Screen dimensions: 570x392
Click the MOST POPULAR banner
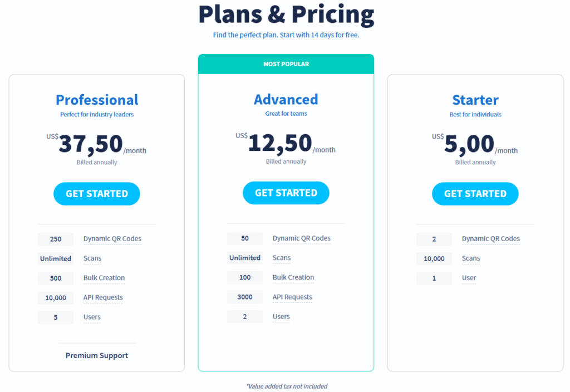pyautogui.click(x=286, y=64)
